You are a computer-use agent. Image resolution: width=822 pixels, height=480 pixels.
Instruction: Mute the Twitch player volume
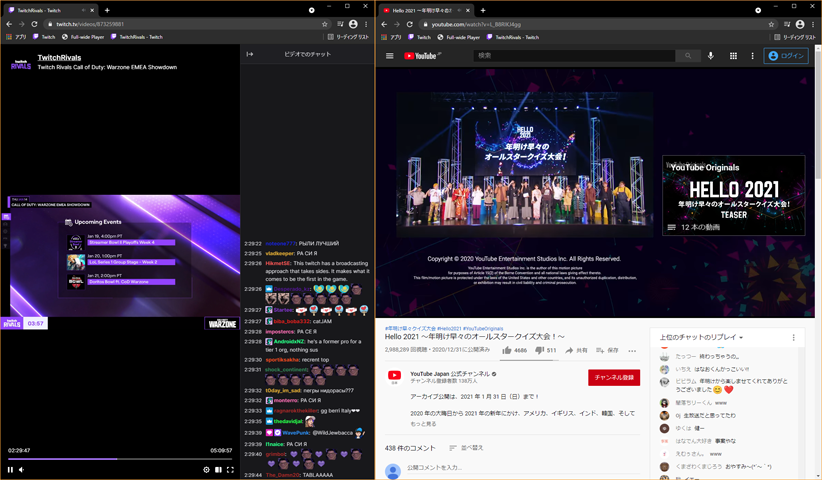(21, 470)
